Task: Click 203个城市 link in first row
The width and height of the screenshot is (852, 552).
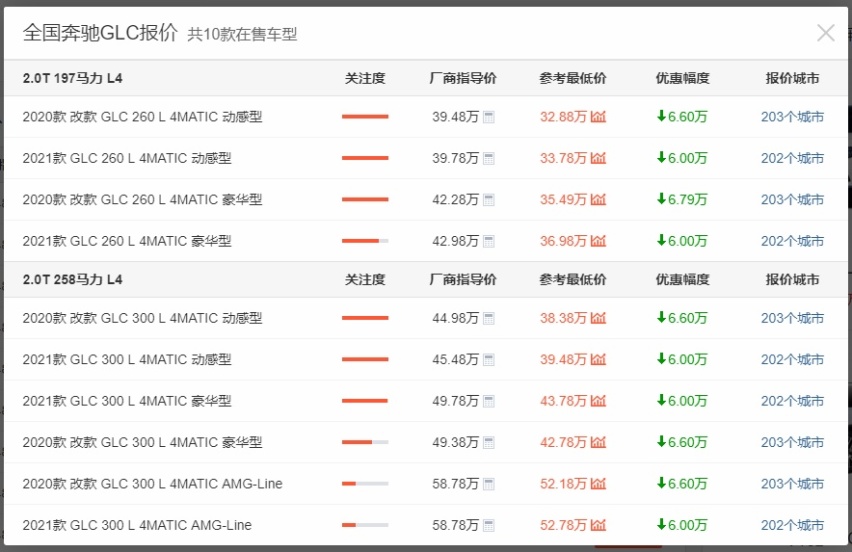Action: coord(792,117)
